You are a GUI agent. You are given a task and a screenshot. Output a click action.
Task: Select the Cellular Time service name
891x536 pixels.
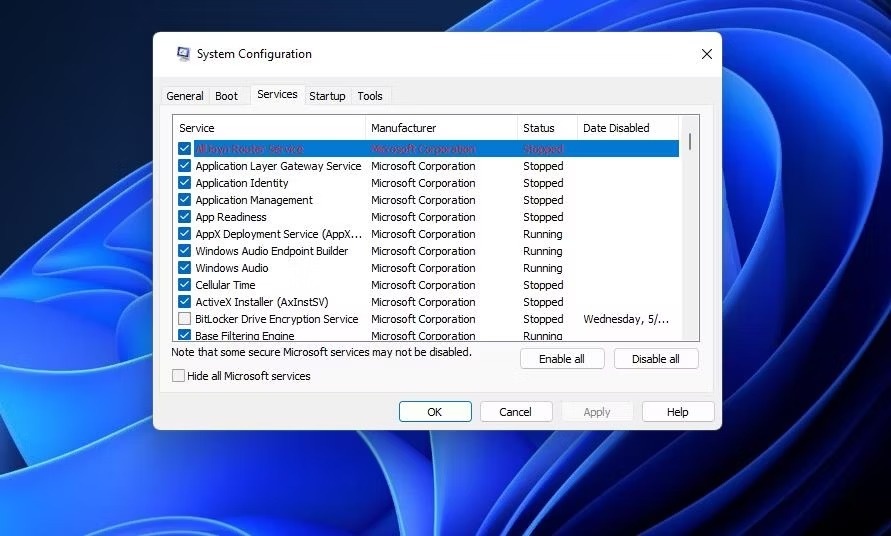[x=225, y=285]
